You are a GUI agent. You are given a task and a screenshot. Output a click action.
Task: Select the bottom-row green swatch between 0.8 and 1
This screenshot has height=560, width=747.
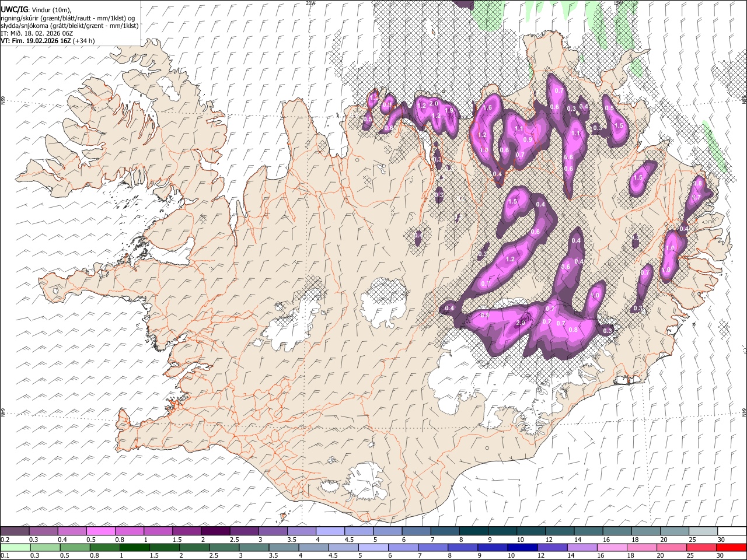click(x=105, y=547)
